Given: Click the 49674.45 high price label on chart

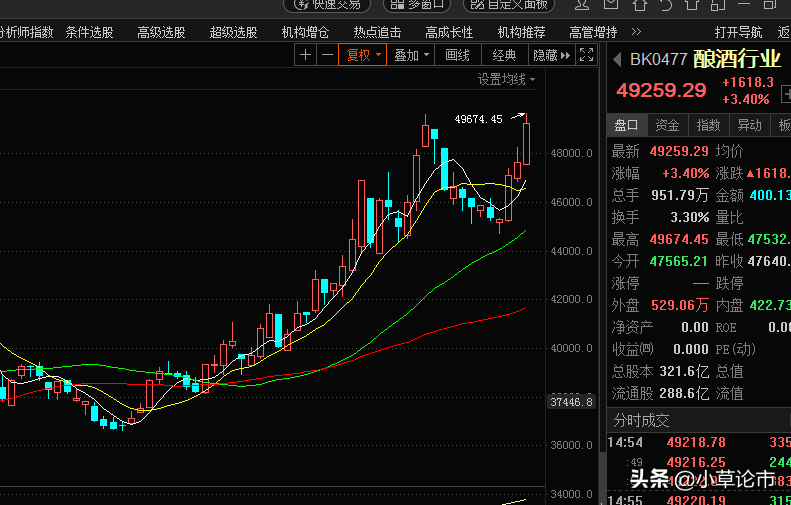Looking at the screenshot, I should pos(478,120).
